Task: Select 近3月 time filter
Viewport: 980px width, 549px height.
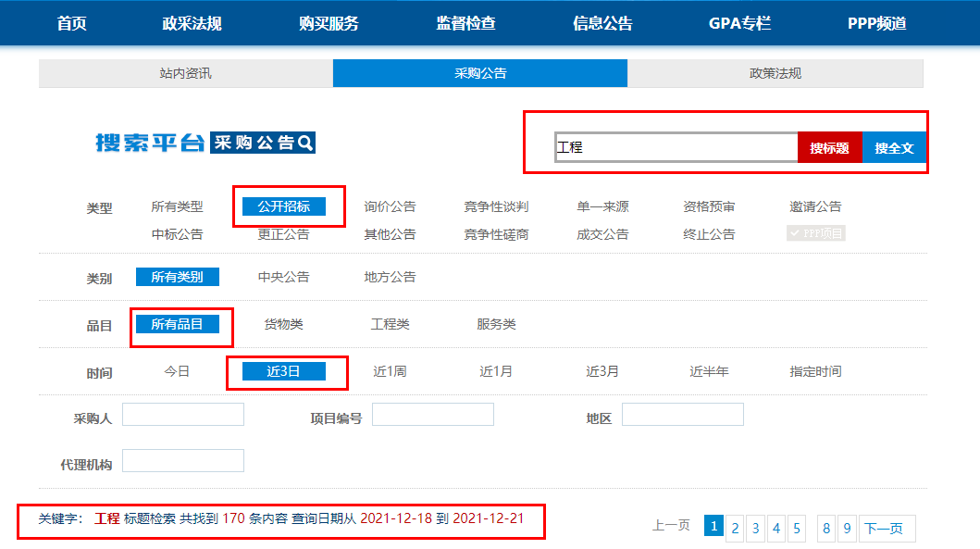Action: 602,371
